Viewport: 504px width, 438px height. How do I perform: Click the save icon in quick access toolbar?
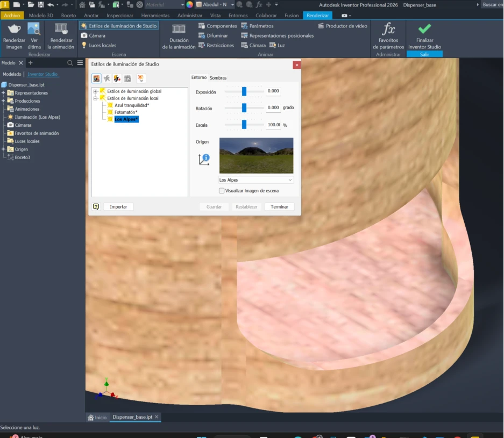coord(40,4)
